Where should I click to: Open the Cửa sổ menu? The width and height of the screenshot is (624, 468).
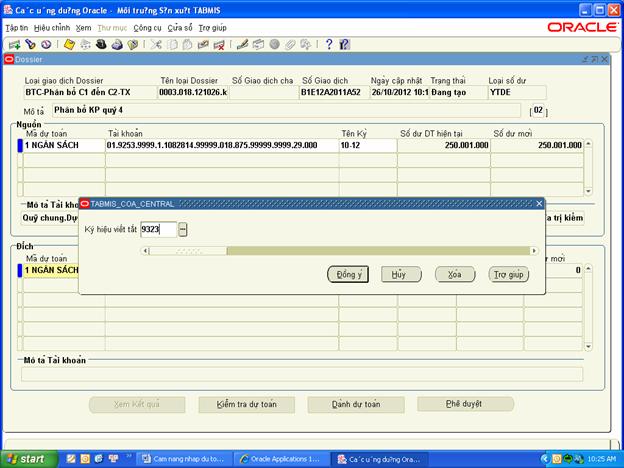pyautogui.click(x=179, y=28)
